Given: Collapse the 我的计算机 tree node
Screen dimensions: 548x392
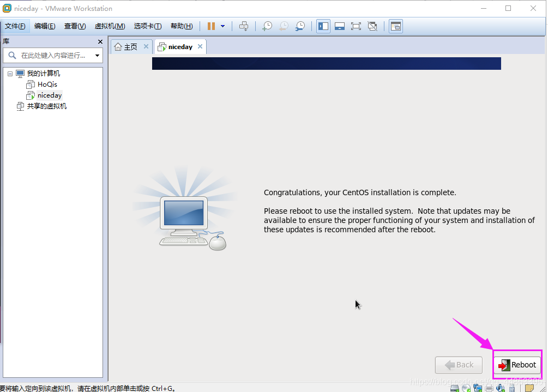Looking at the screenshot, I should (10, 74).
